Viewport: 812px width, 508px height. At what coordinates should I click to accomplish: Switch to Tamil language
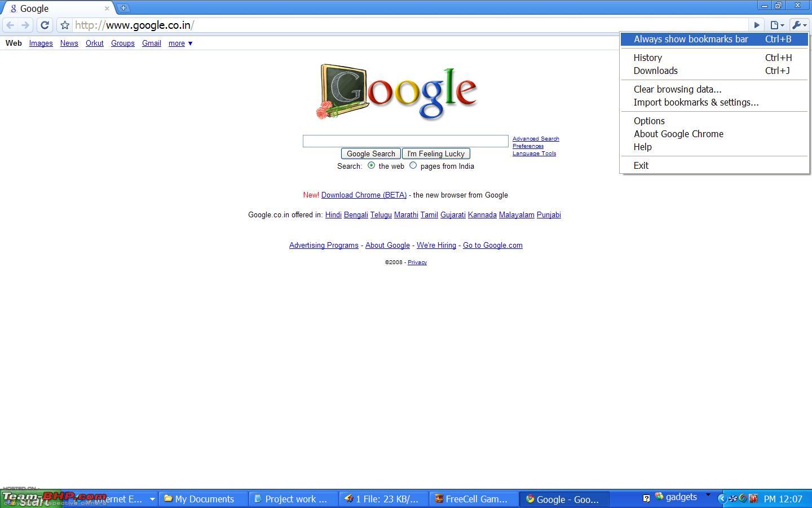pyautogui.click(x=429, y=215)
